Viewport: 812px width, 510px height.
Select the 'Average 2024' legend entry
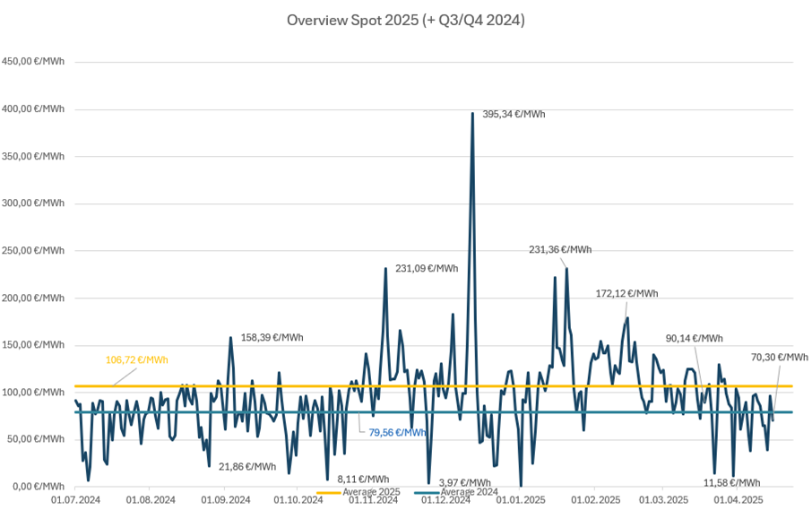tap(468, 492)
